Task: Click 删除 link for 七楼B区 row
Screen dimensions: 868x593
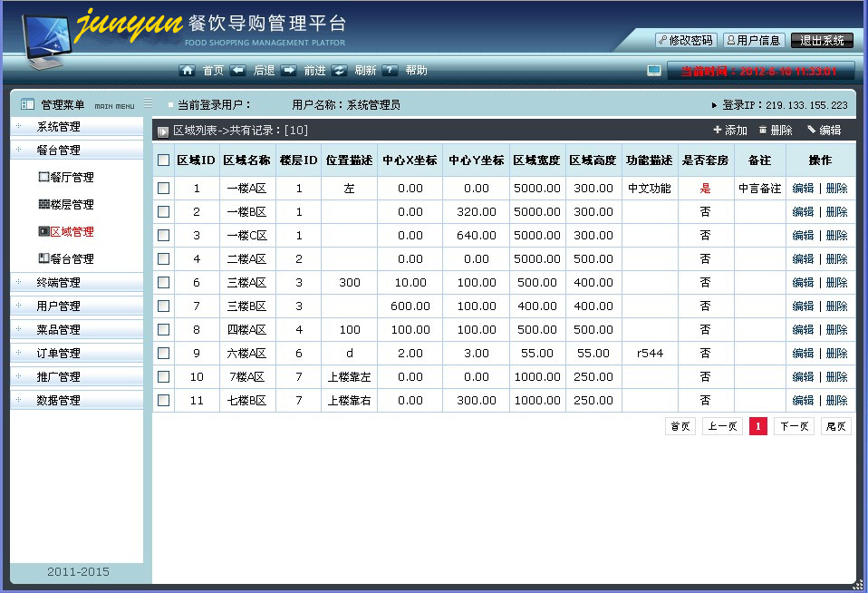Action: pos(837,400)
